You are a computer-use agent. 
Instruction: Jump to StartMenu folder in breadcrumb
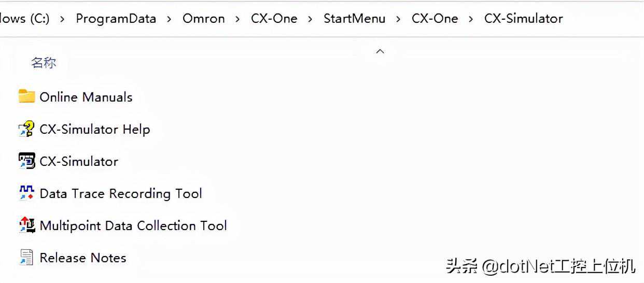tap(355, 19)
